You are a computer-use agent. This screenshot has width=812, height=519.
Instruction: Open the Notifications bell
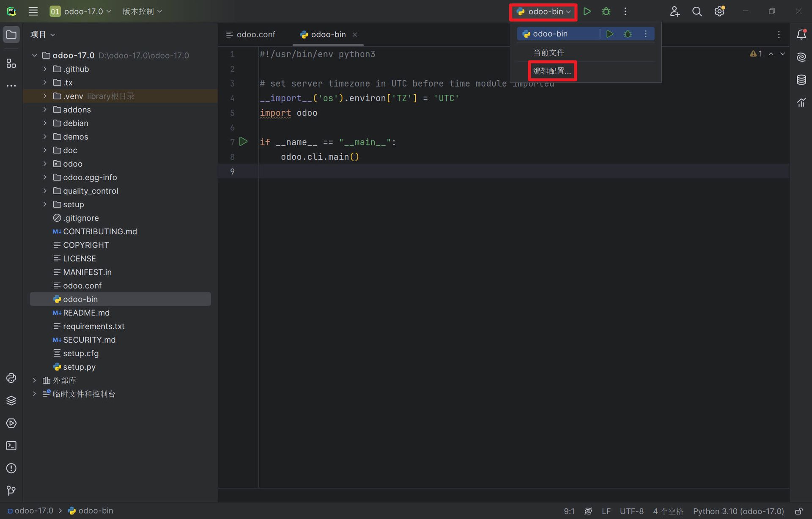pos(801,35)
